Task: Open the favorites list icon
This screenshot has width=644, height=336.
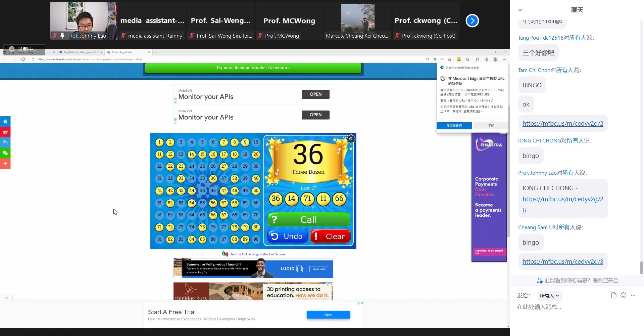Action: click(477, 59)
